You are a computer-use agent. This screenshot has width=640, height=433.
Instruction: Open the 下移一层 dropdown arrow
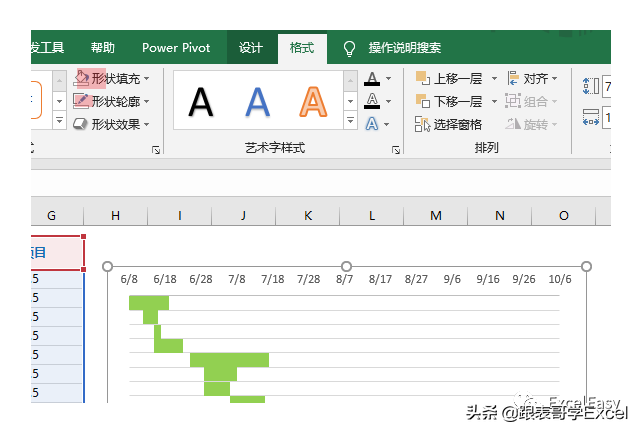coord(494,101)
